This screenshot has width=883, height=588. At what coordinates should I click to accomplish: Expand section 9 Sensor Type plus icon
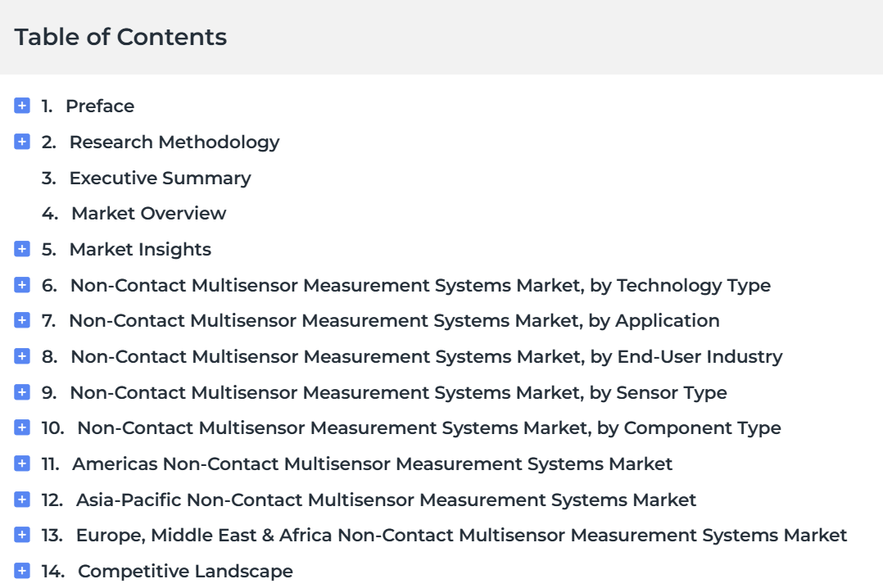[22, 392]
